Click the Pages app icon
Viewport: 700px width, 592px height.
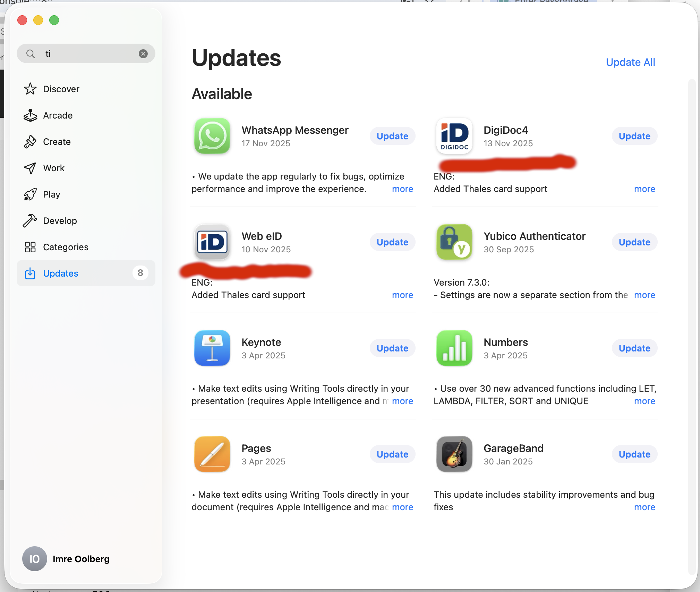click(x=212, y=454)
